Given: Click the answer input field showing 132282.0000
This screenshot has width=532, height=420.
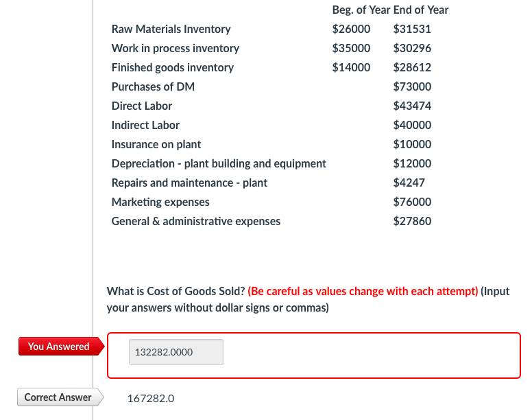Looking at the screenshot, I should click(x=176, y=352).
